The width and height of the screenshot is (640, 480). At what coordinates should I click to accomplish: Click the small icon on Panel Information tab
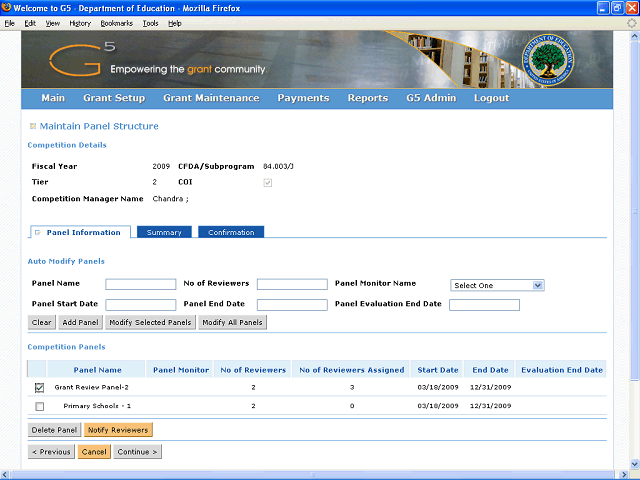coord(38,232)
